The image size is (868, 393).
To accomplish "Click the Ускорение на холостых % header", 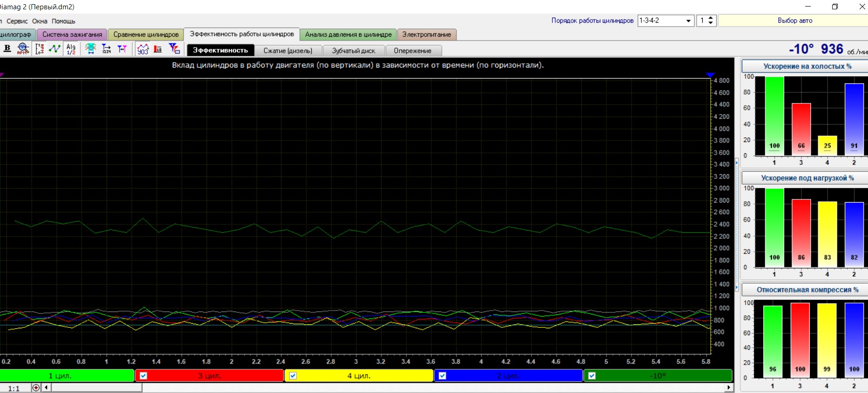I will [805, 66].
